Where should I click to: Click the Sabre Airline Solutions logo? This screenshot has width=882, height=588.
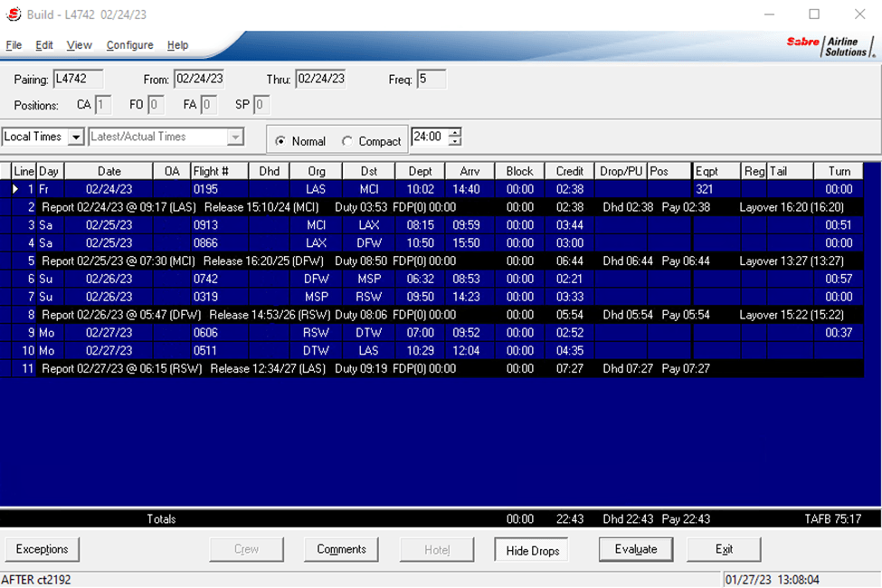pyautogui.click(x=830, y=46)
